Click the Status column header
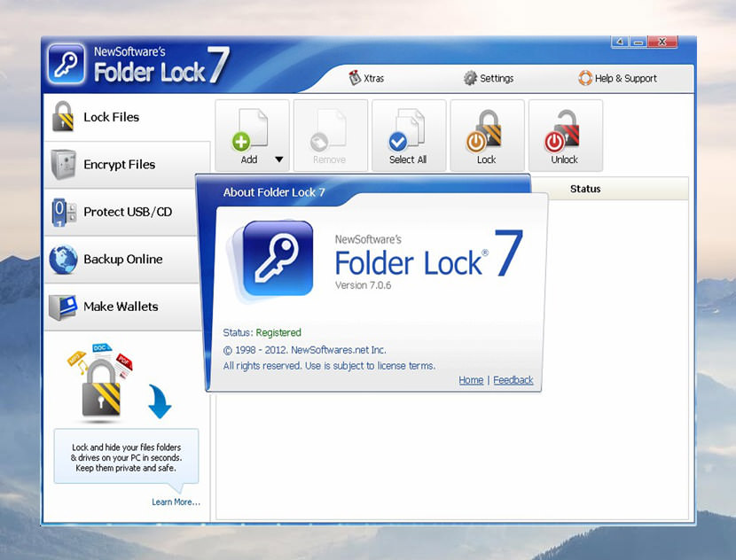The width and height of the screenshot is (736, 560). tap(585, 189)
